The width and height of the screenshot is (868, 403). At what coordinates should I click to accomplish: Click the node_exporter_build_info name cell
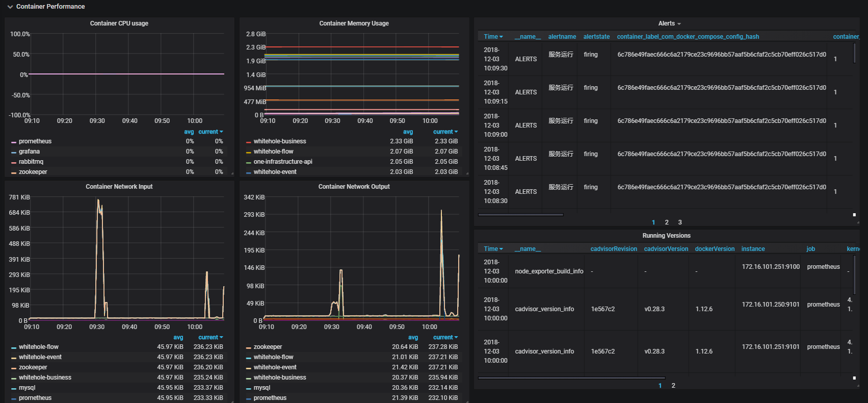(x=549, y=271)
